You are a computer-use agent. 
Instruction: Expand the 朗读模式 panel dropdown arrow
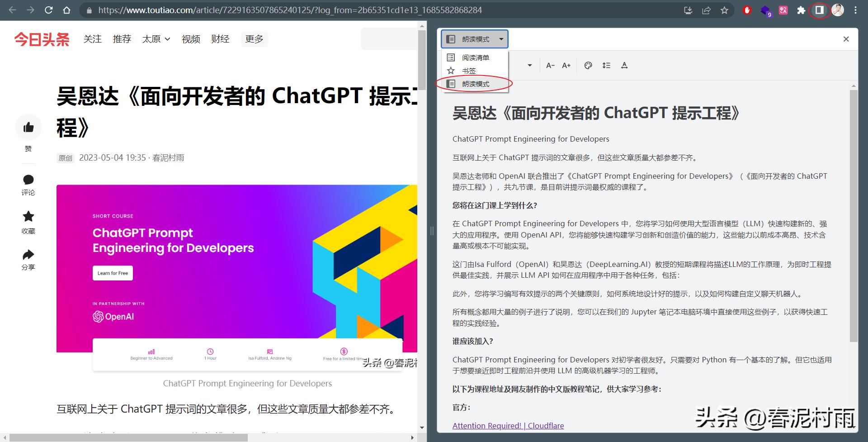pyautogui.click(x=501, y=39)
